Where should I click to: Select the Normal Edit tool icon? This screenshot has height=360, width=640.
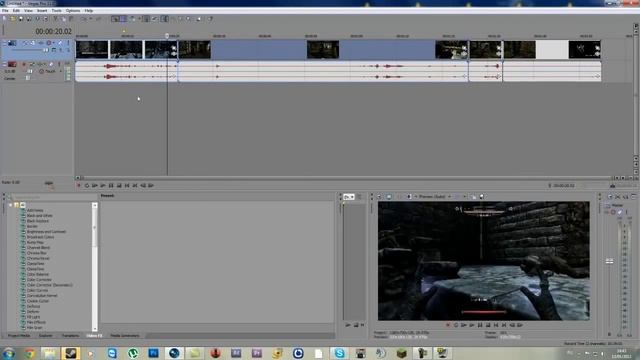164,19
